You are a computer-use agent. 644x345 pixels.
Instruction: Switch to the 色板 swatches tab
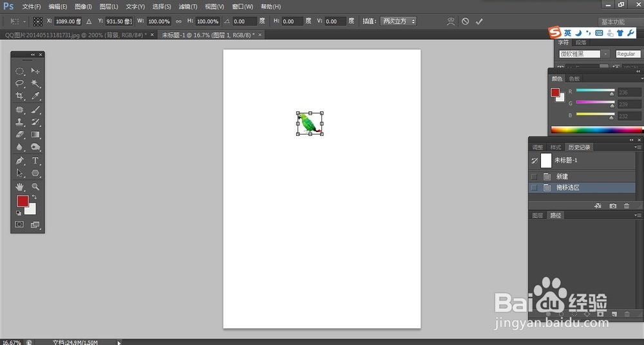point(574,79)
